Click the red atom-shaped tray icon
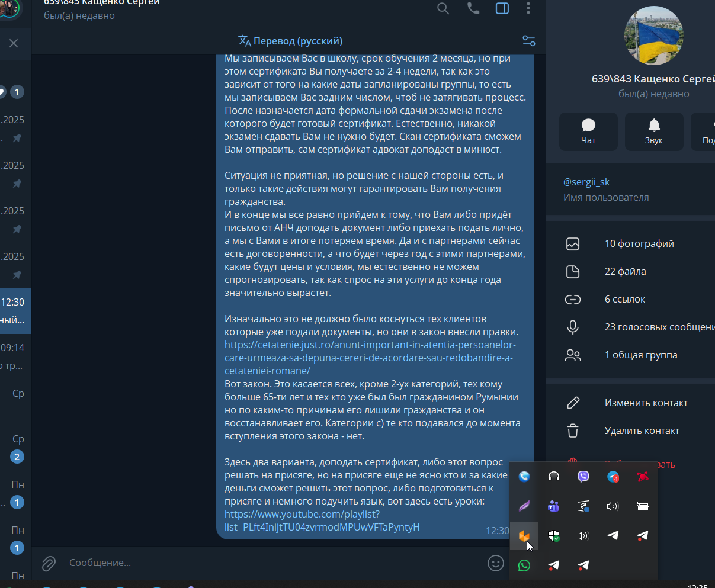 [x=643, y=476]
